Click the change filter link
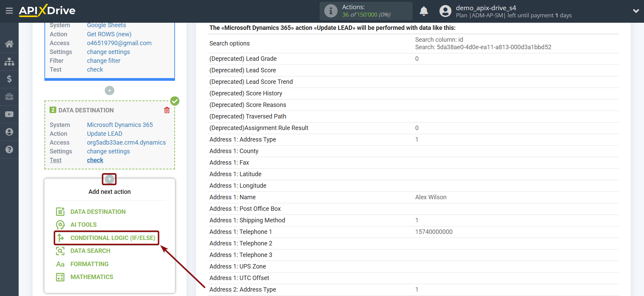 (104, 61)
